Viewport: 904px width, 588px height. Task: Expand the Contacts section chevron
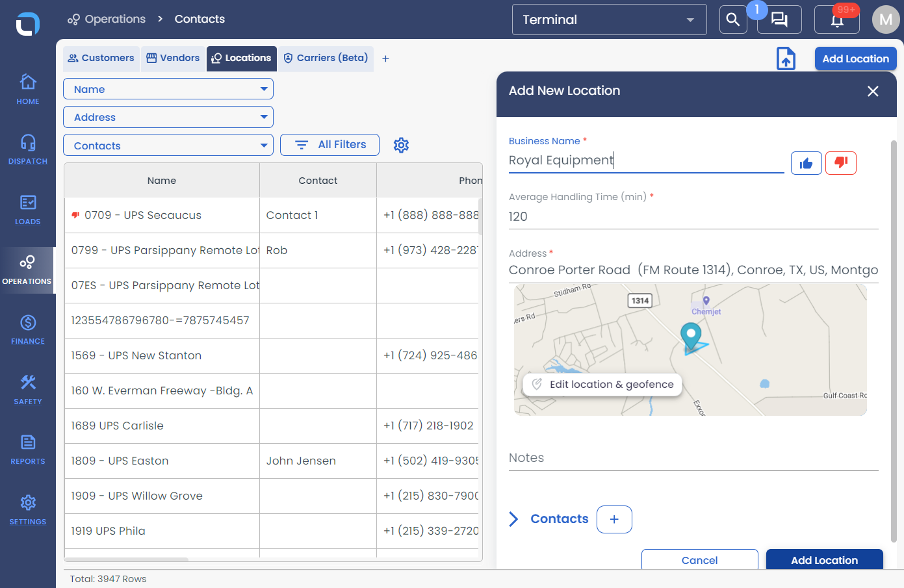(514, 519)
